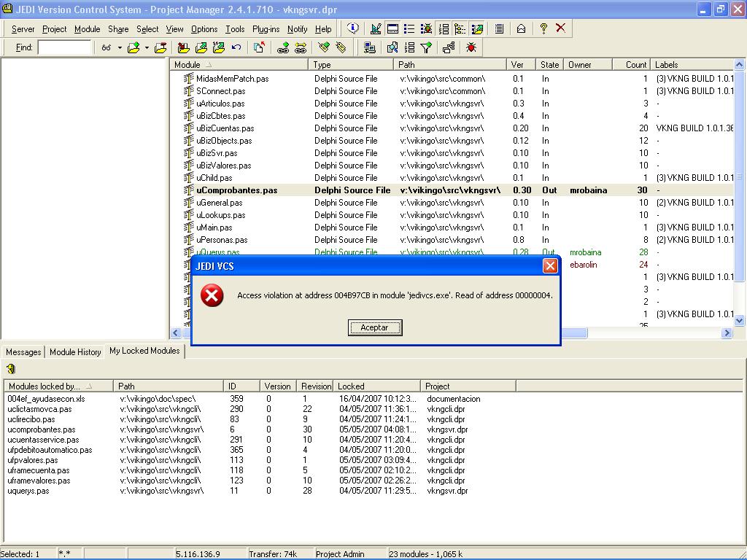
Task: Click the blue undo arrow toolbar icon
Action: coord(236,47)
